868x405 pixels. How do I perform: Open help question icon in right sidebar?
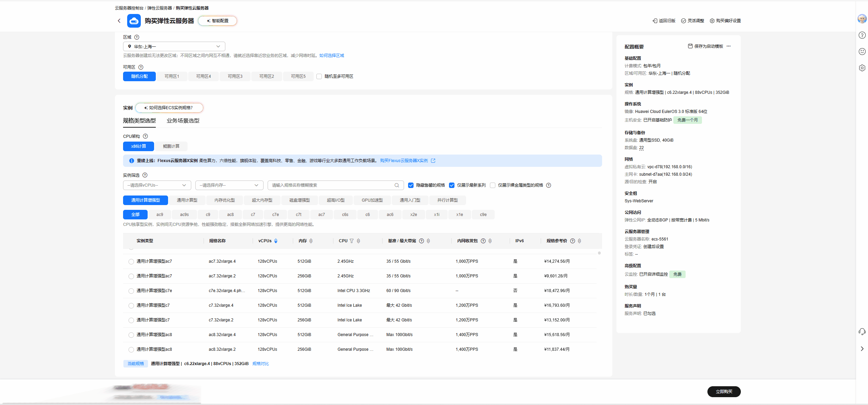point(862,35)
